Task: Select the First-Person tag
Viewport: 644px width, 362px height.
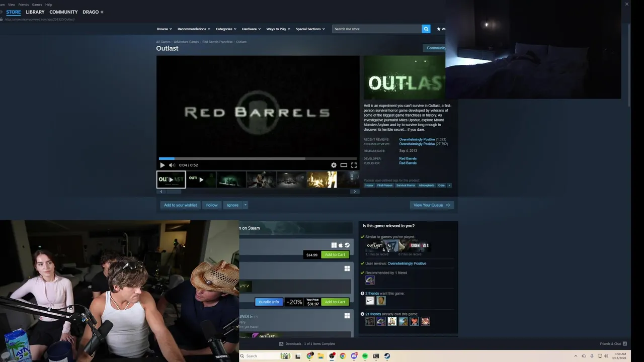Action: (385, 186)
